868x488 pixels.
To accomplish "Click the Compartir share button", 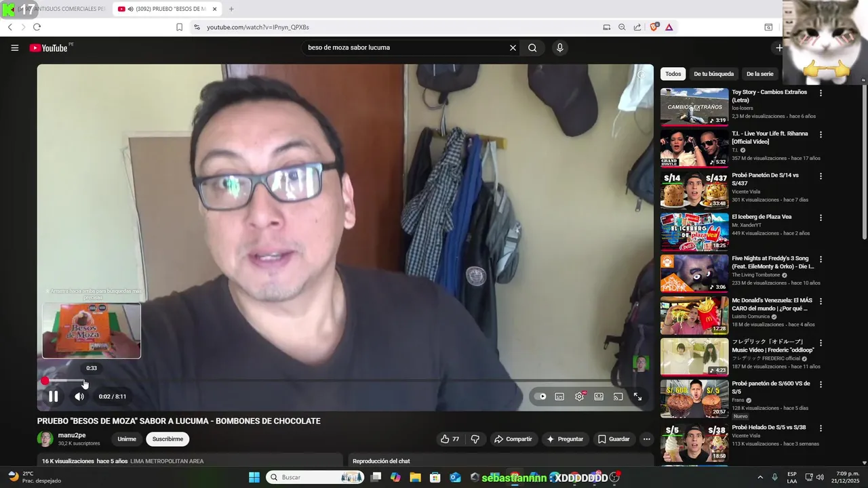I will [513, 439].
